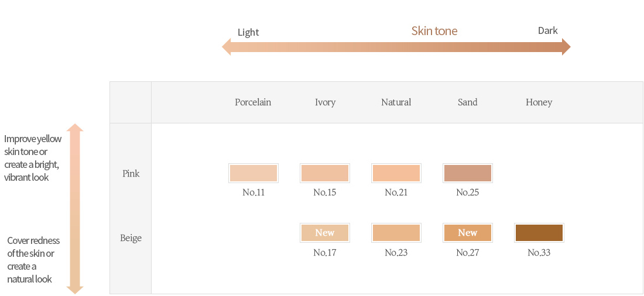Click the Pink row label

coord(131,174)
